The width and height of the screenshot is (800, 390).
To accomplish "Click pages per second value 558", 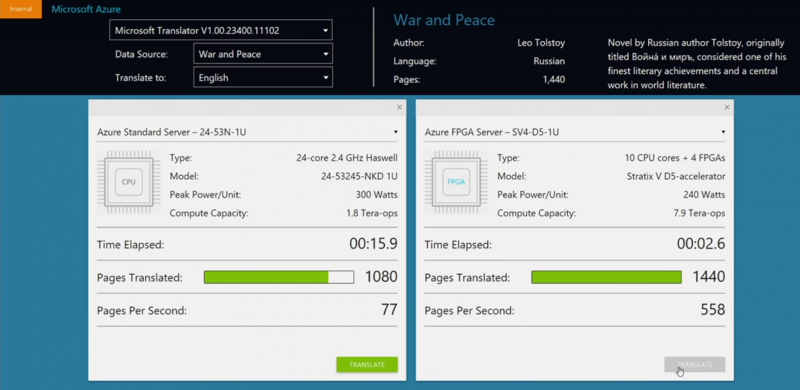I will [x=713, y=309].
